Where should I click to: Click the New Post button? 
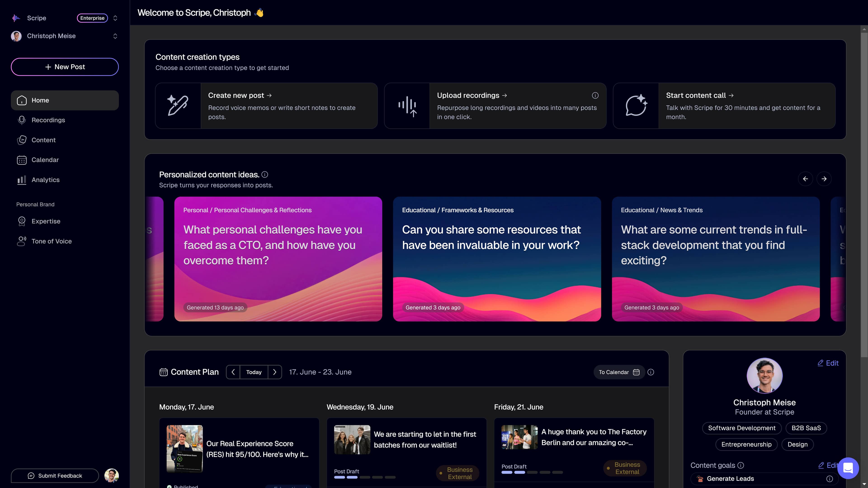tap(65, 67)
